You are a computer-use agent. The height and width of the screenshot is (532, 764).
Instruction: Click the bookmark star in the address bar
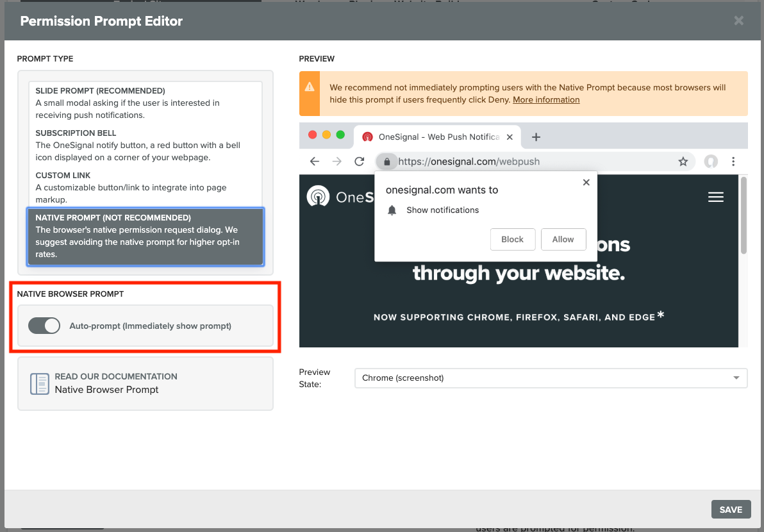[x=683, y=162]
